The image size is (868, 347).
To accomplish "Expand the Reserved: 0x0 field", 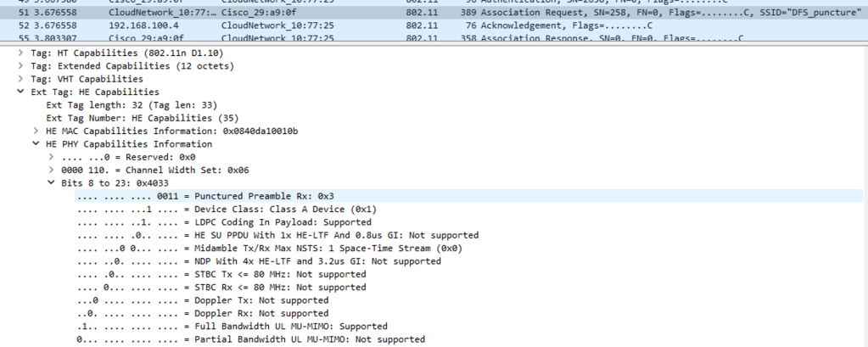I will coord(51,157).
